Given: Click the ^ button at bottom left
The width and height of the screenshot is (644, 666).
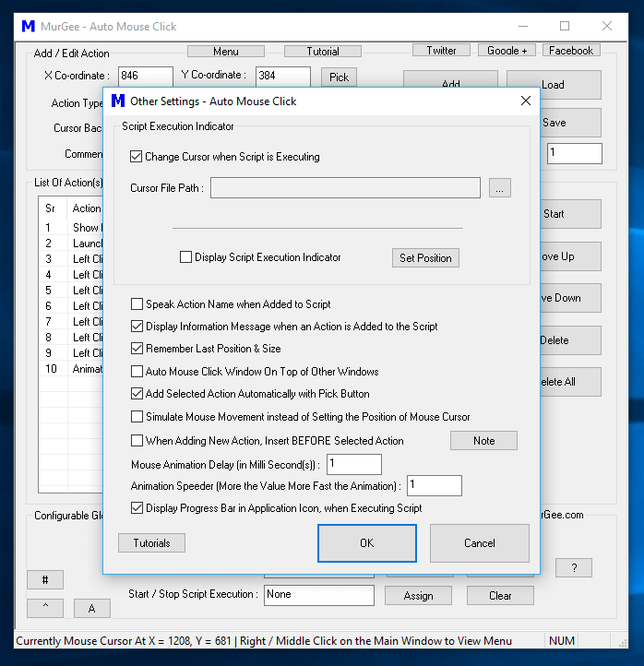Looking at the screenshot, I should click(x=45, y=608).
